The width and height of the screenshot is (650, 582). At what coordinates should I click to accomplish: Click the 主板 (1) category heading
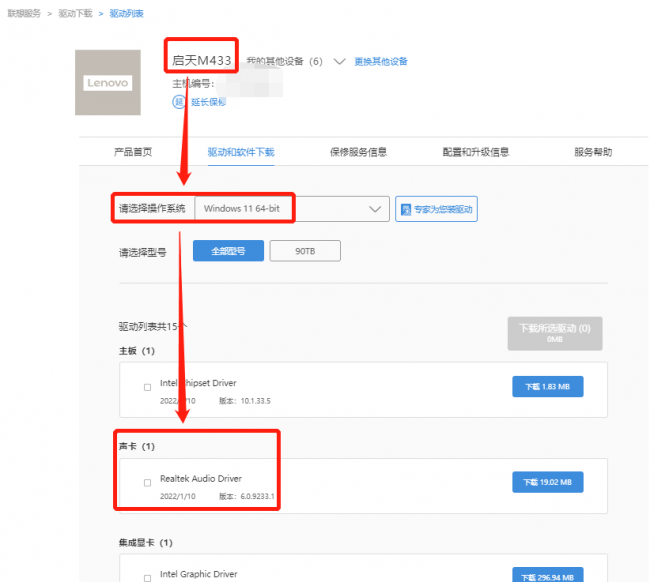[x=137, y=351]
